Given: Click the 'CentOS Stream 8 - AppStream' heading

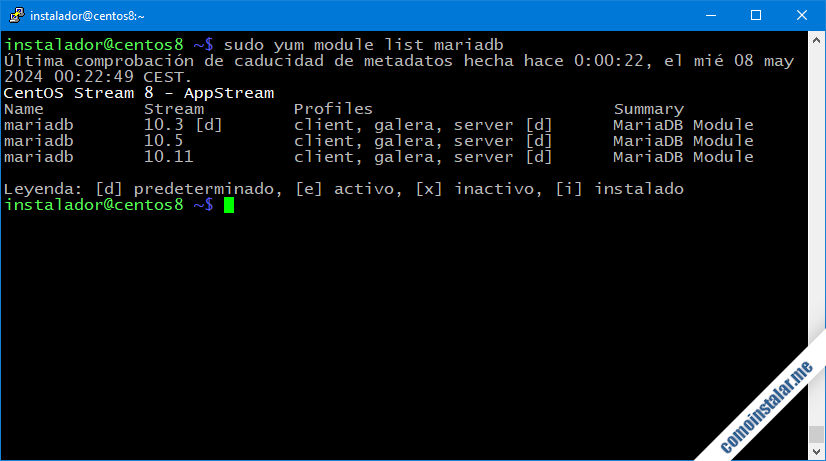Looking at the screenshot, I should point(139,93).
